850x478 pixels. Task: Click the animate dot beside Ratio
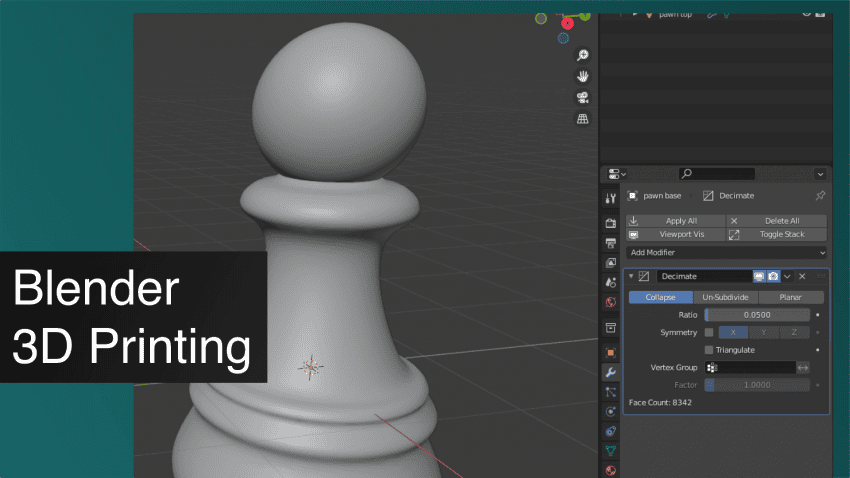817,315
